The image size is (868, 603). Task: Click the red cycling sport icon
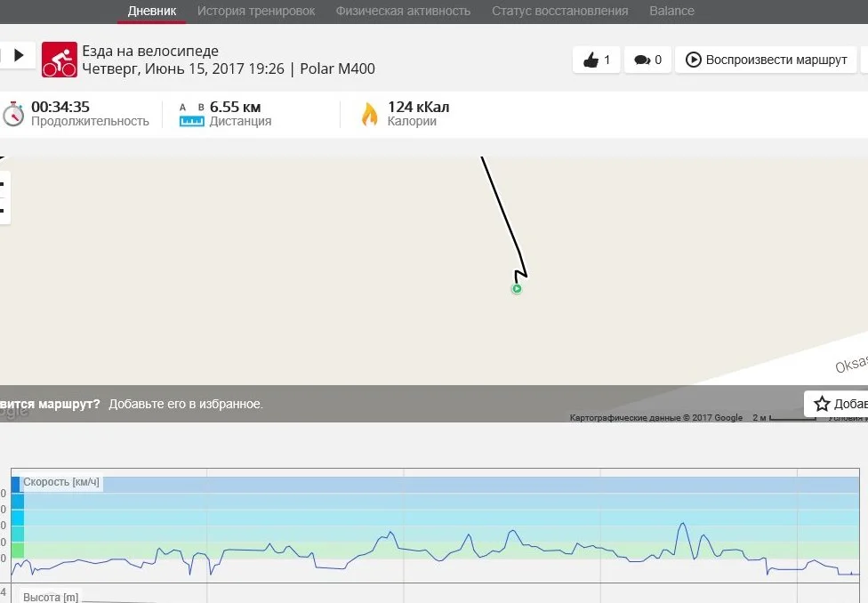coord(60,60)
